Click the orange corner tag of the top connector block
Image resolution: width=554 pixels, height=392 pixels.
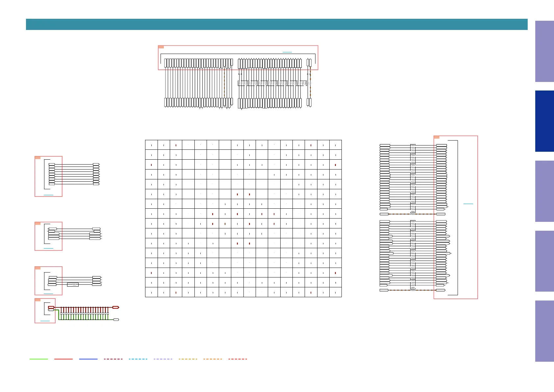pos(161,47)
